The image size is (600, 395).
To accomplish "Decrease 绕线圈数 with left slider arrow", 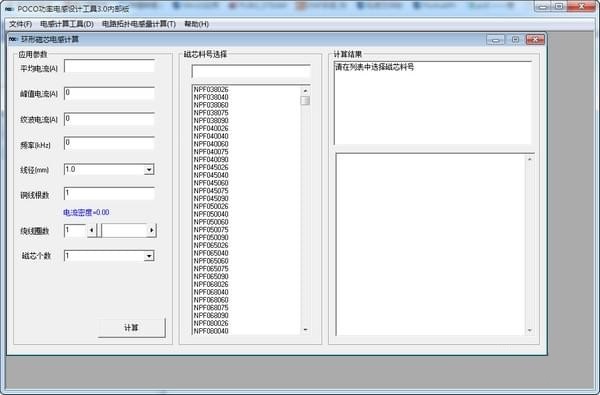I will (91, 230).
